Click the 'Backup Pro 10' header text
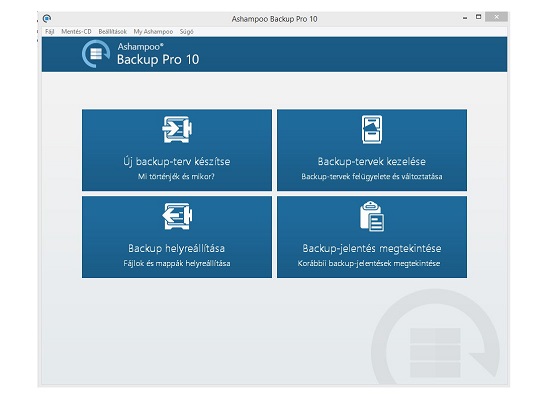 coord(158,59)
